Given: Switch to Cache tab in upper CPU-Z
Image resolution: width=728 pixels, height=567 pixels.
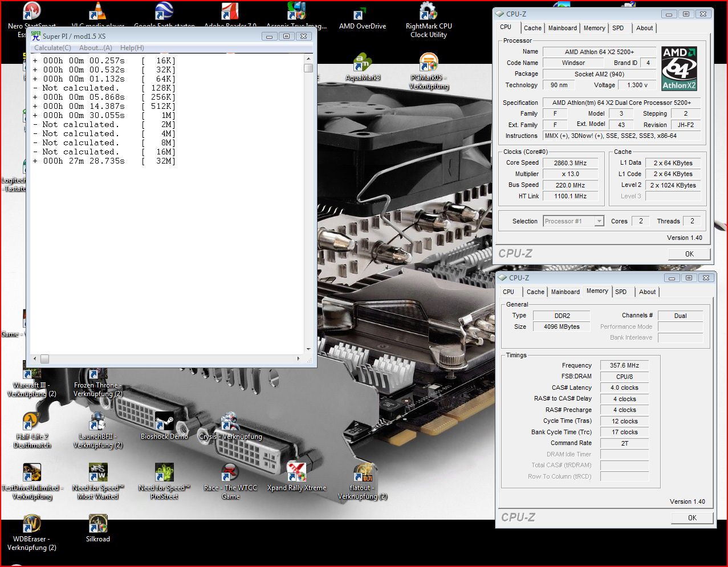Looking at the screenshot, I should tap(532, 28).
